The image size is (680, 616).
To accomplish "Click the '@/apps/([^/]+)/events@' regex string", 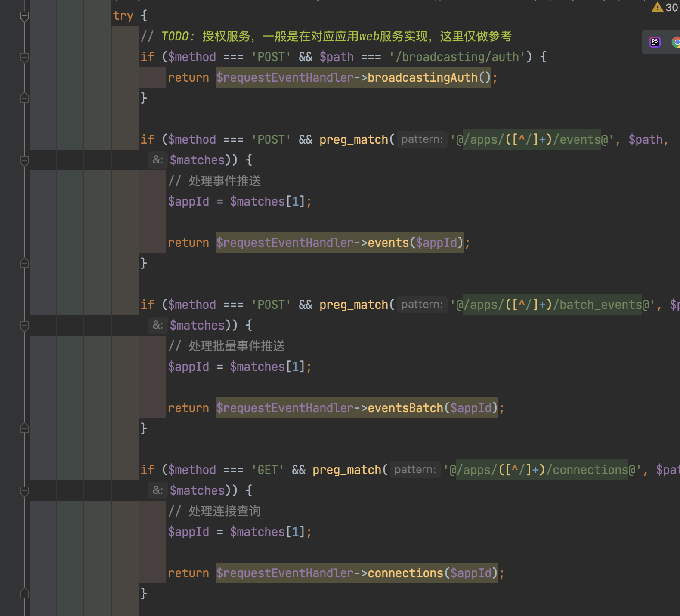I will click(x=532, y=139).
